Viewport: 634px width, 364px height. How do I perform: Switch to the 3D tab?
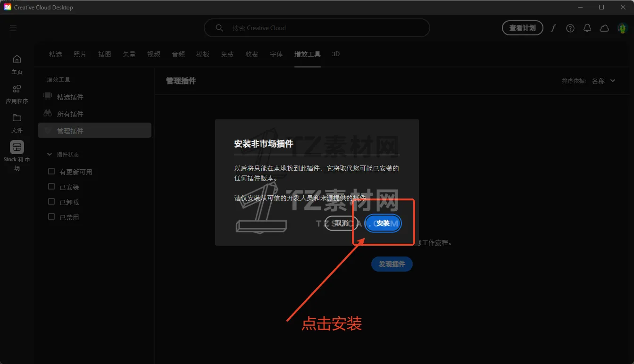click(x=336, y=54)
